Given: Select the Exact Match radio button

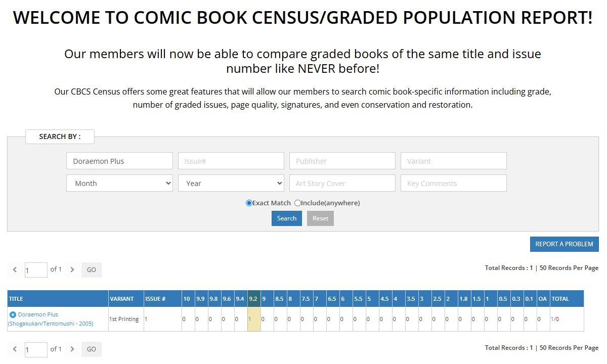Looking at the screenshot, I should point(249,203).
